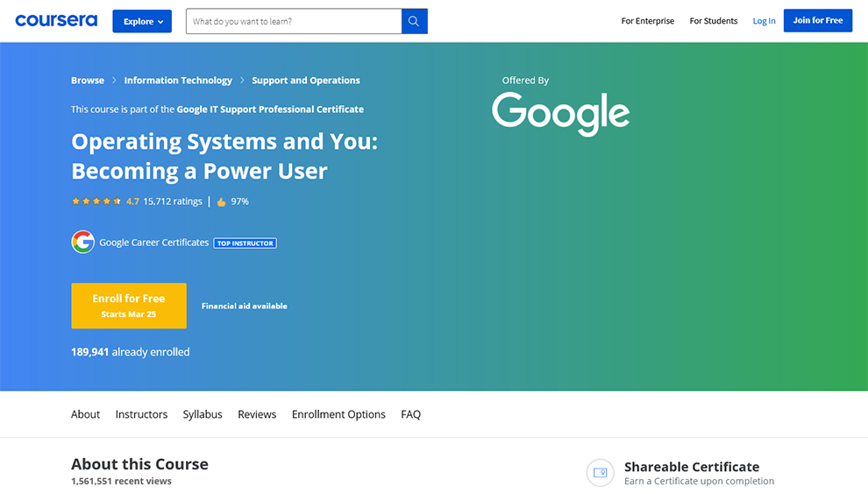
Task: Expand the Explore dropdown menu
Action: [x=142, y=21]
